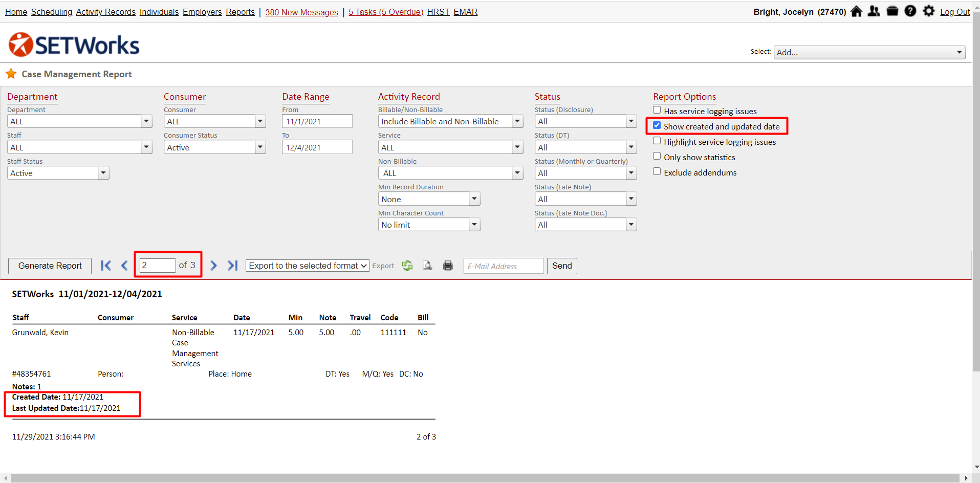This screenshot has width=980, height=483.
Task: Open the people/users icon in header
Action: [x=874, y=11]
